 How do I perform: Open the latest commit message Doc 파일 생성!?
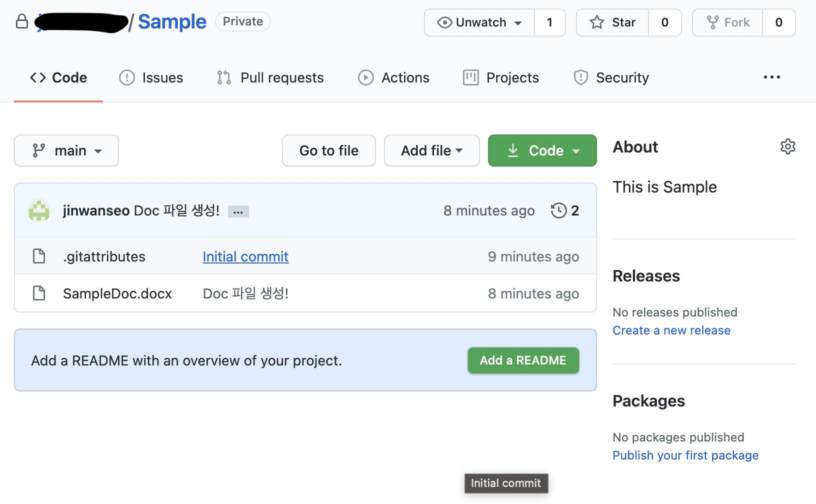[177, 210]
